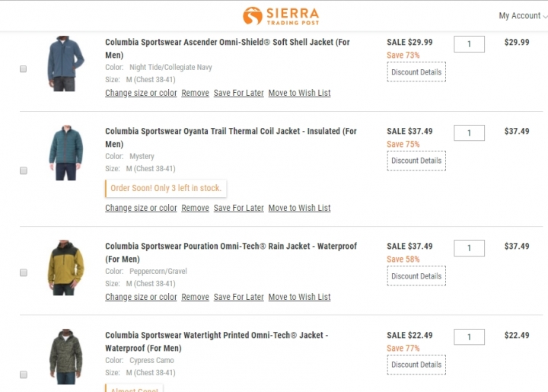
Task: Check the Watertight Printed jacket checkbox
Action: click(x=24, y=374)
